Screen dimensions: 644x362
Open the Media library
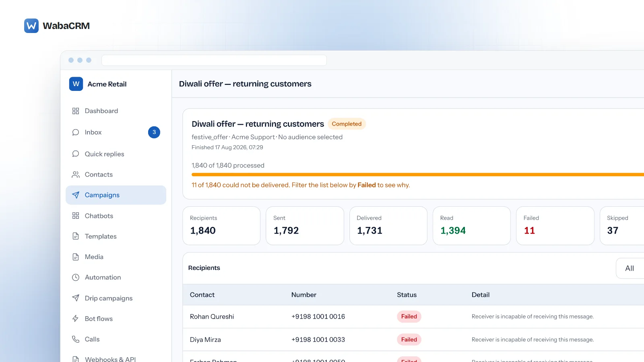point(116,257)
